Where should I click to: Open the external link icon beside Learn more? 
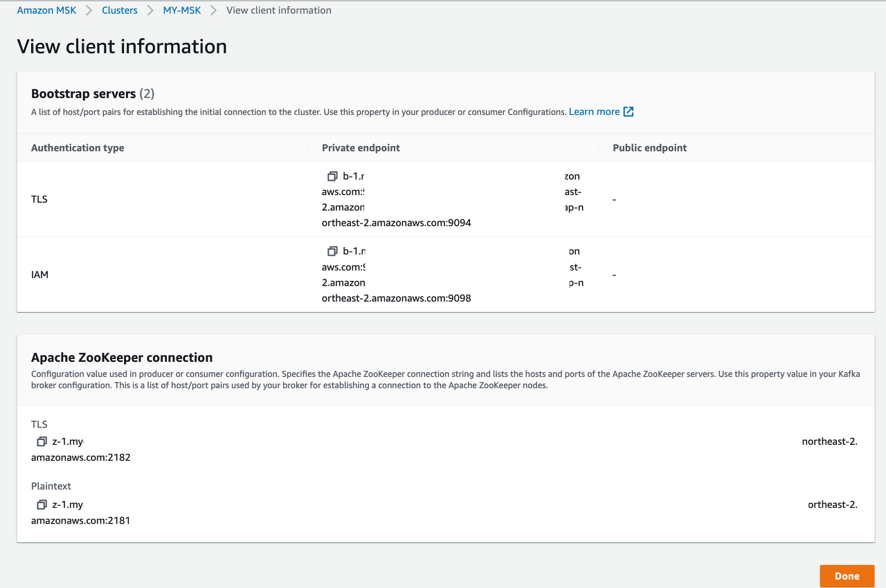click(x=629, y=112)
